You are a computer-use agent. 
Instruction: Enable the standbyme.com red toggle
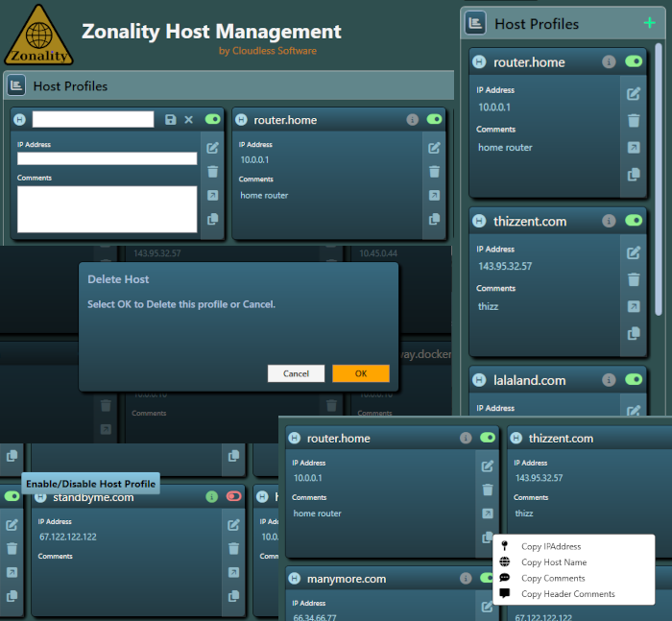(x=234, y=496)
